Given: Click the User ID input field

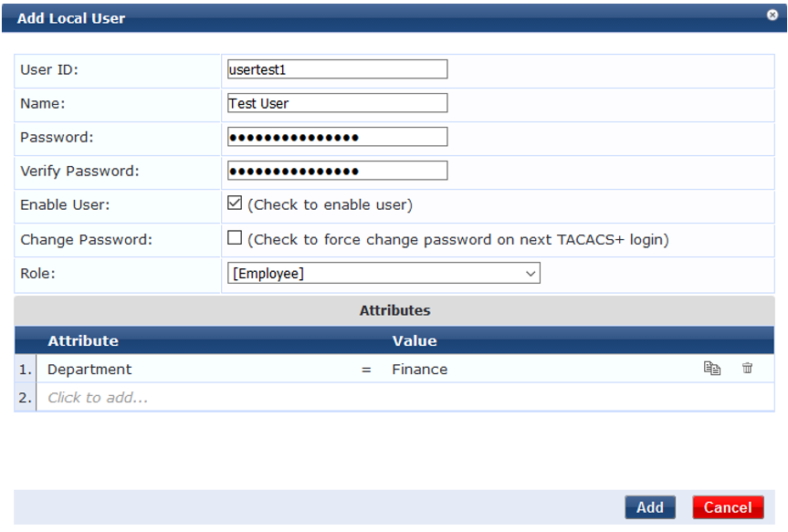Looking at the screenshot, I should (337, 69).
